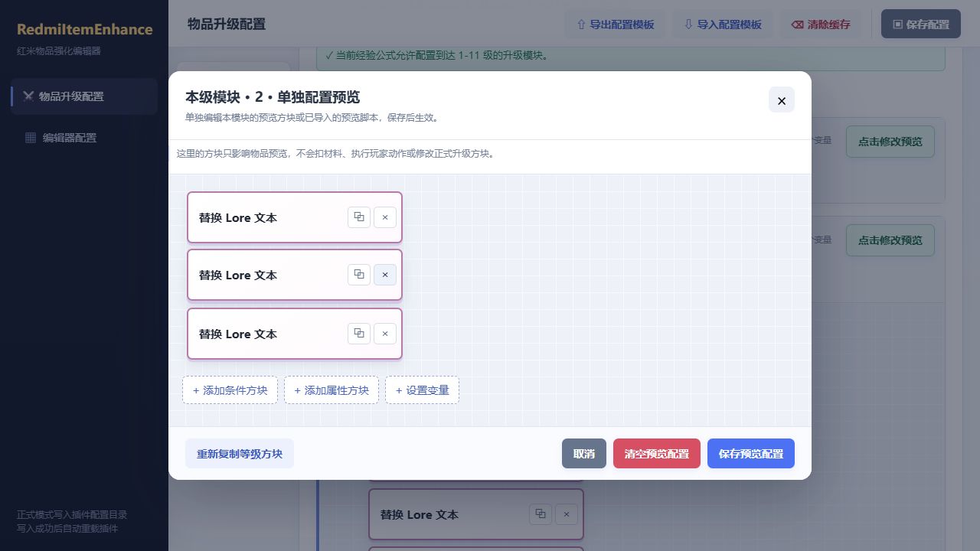Image resolution: width=980 pixels, height=551 pixels.
Task: Clear the preview with 清空预览配置
Action: 657,454
